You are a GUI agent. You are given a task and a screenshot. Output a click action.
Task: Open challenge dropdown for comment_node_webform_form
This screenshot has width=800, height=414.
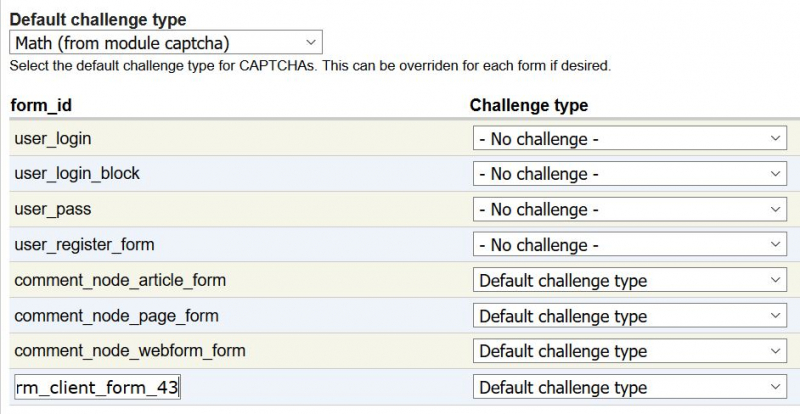630,351
